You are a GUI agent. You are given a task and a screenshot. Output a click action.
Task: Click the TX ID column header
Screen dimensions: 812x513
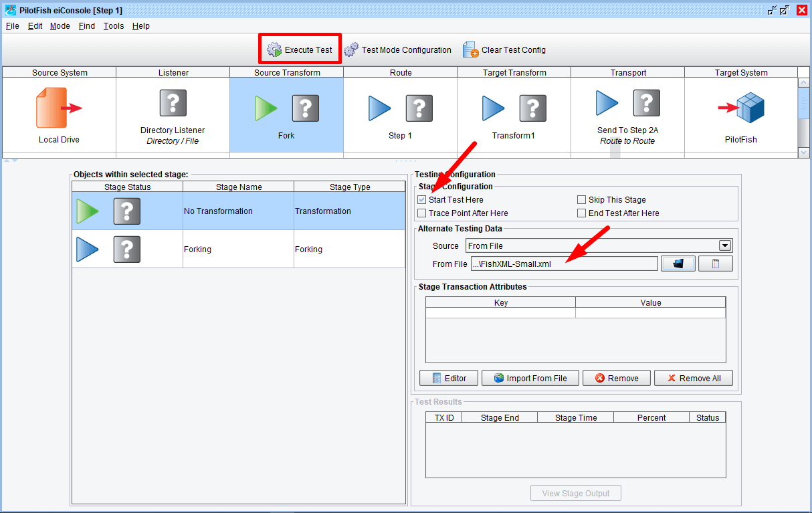pyautogui.click(x=444, y=417)
